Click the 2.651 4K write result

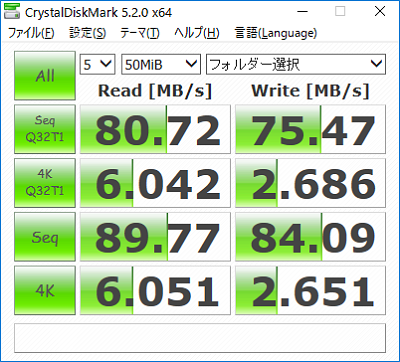click(x=310, y=291)
